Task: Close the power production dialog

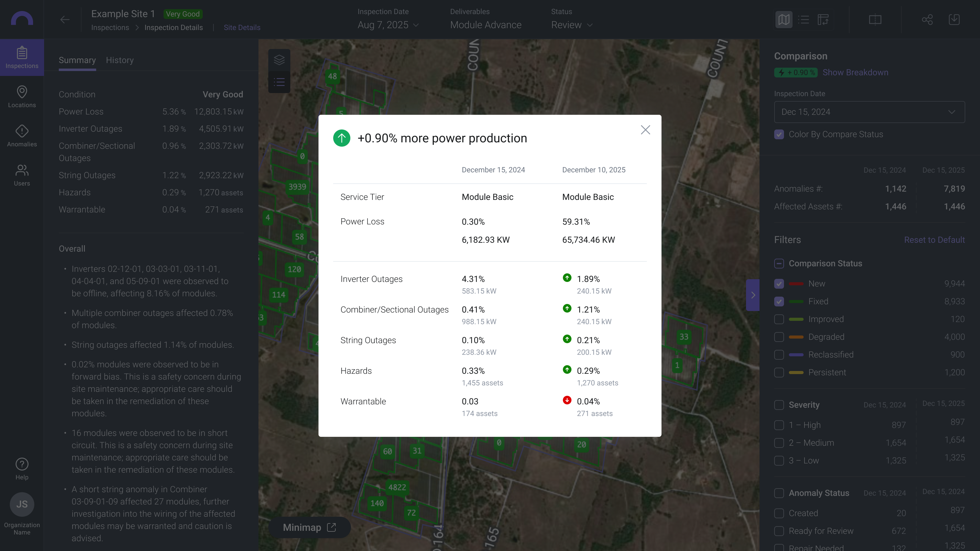Action: 645,130
